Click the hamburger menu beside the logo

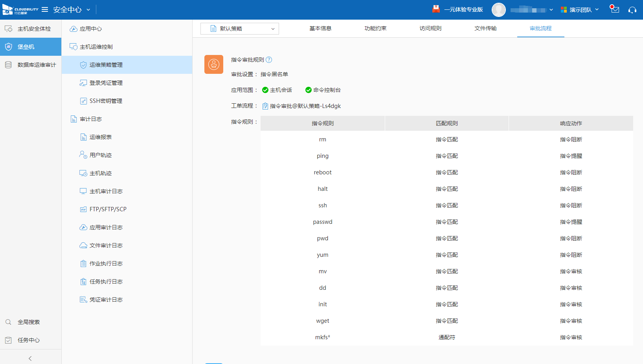[45, 9]
